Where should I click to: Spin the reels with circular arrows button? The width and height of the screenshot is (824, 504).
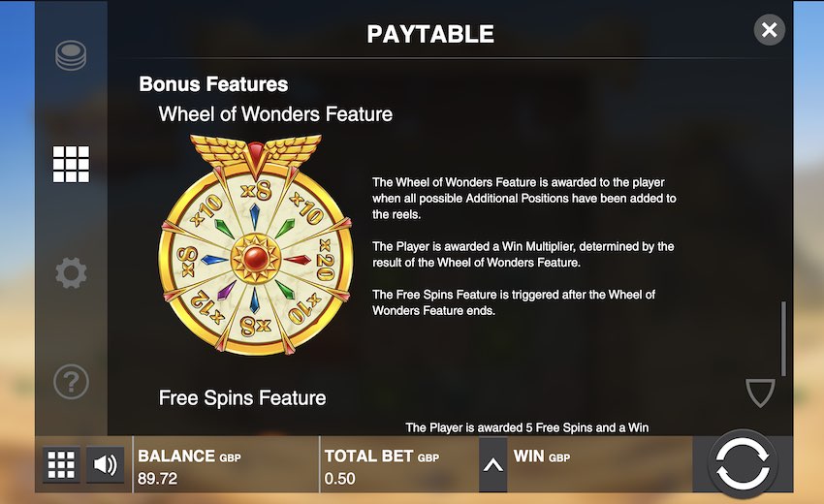742,464
